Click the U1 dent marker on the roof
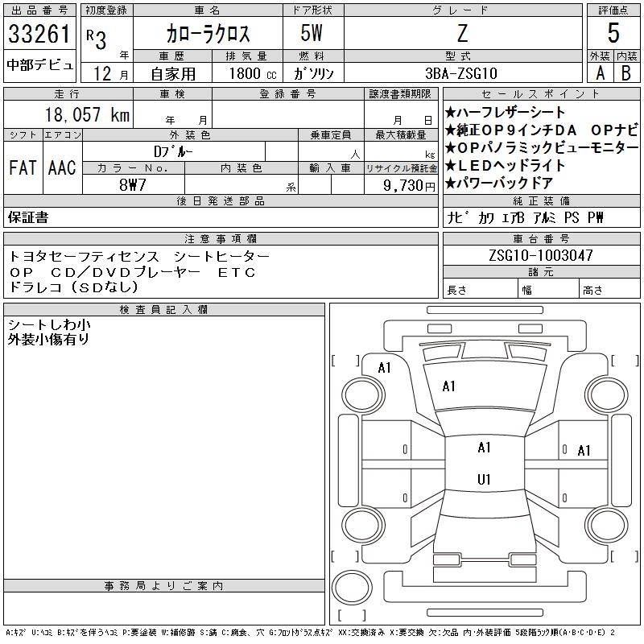This screenshot has width=644, height=644. click(x=484, y=480)
